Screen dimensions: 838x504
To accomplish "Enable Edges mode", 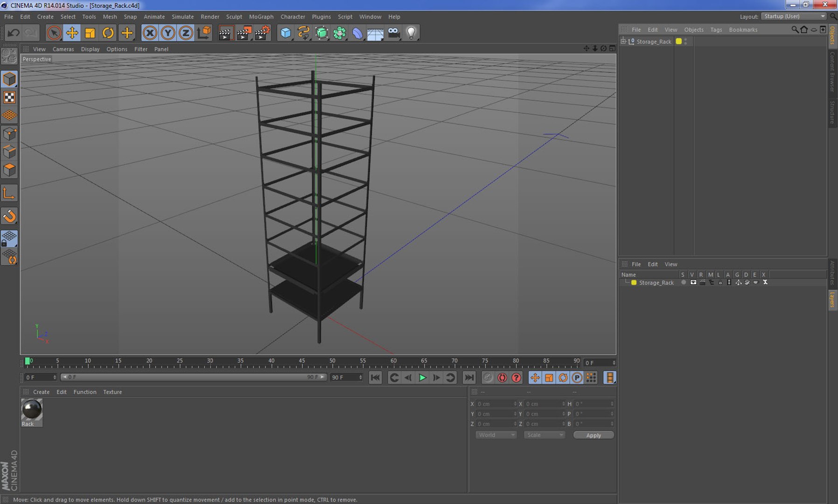I will click(9, 152).
